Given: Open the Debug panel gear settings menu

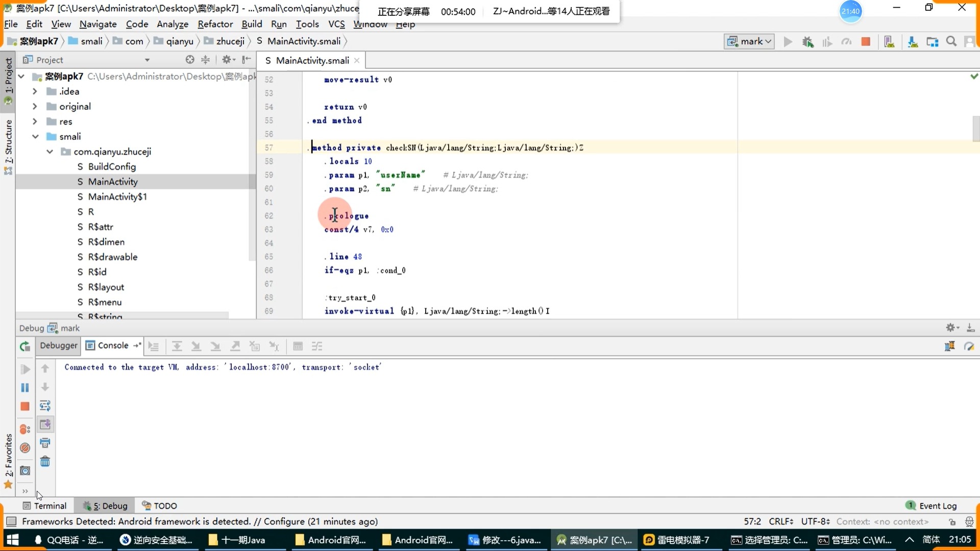Looking at the screenshot, I should (x=952, y=328).
